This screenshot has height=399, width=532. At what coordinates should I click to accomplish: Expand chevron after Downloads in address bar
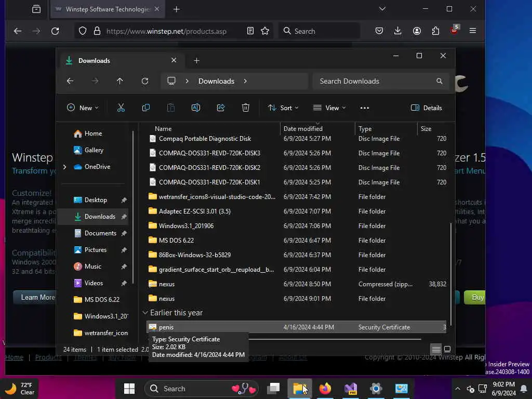[x=245, y=81]
